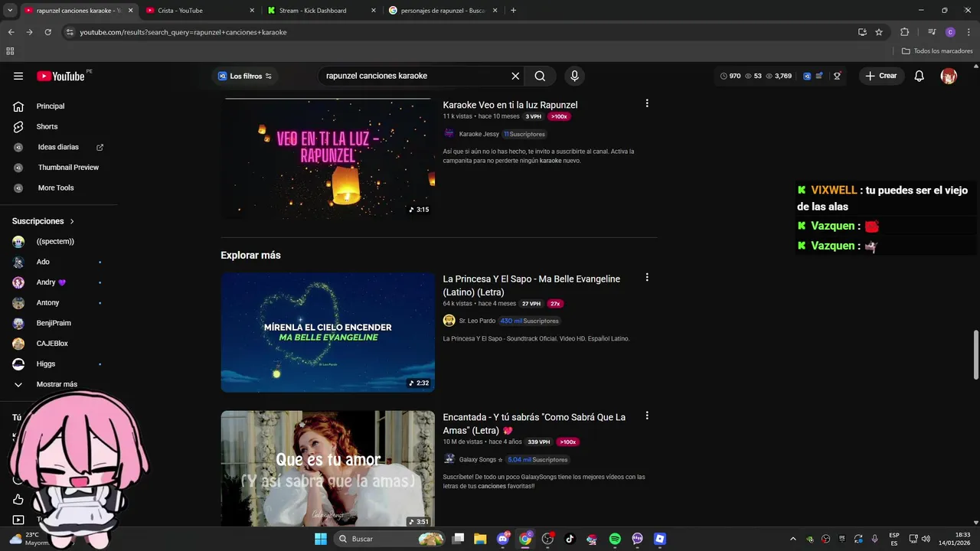980x551 pixels.
Task: Expand Mostrar más subscriptions
Action: tap(57, 384)
